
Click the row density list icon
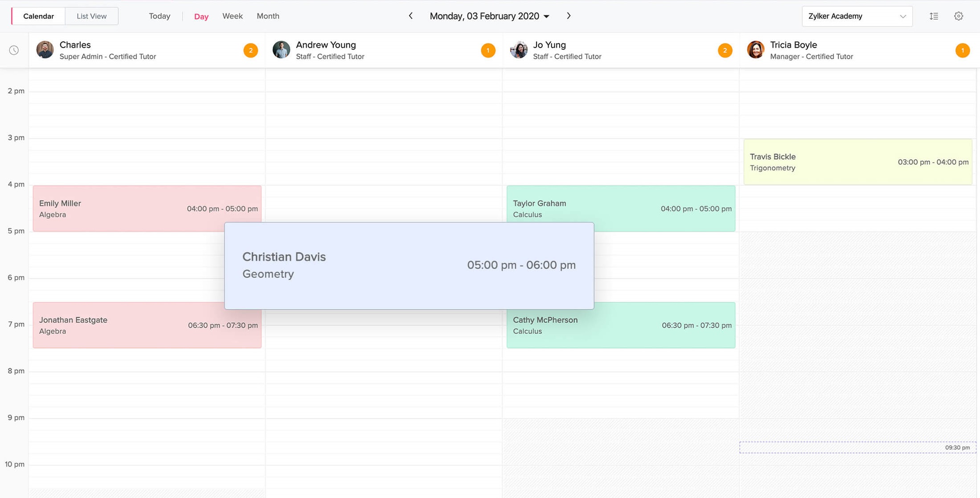pyautogui.click(x=934, y=16)
